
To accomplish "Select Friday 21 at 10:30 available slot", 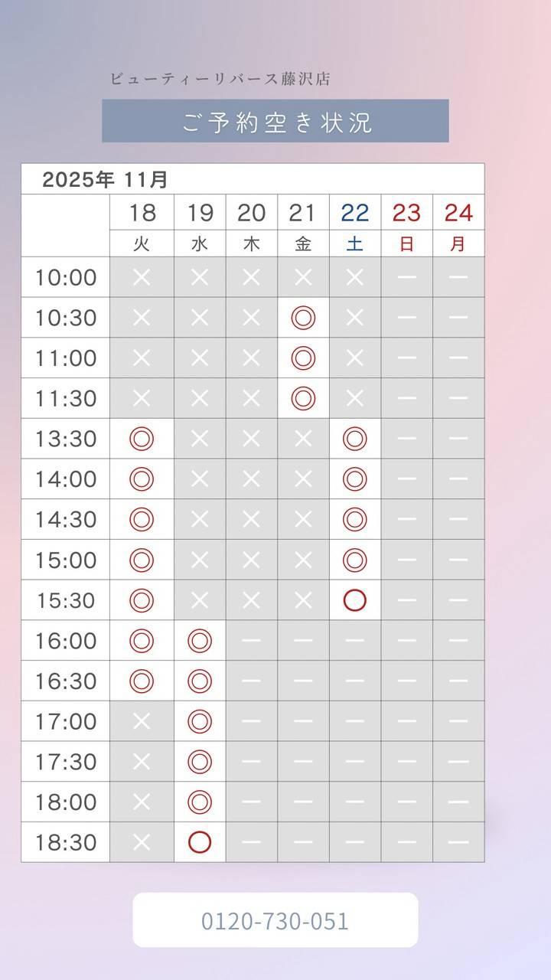I will pos(304,318).
